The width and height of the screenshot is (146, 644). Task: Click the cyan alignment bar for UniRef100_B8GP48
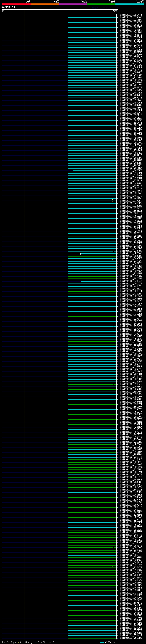coord(93,555)
